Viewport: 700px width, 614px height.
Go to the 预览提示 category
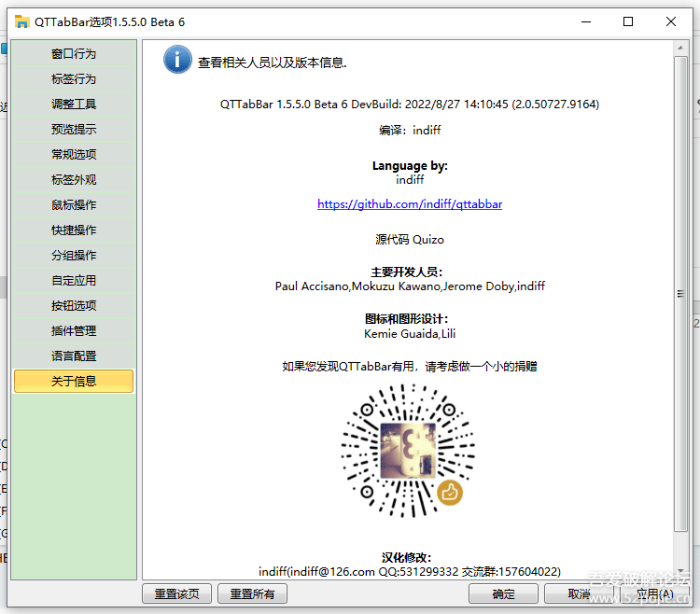74,130
